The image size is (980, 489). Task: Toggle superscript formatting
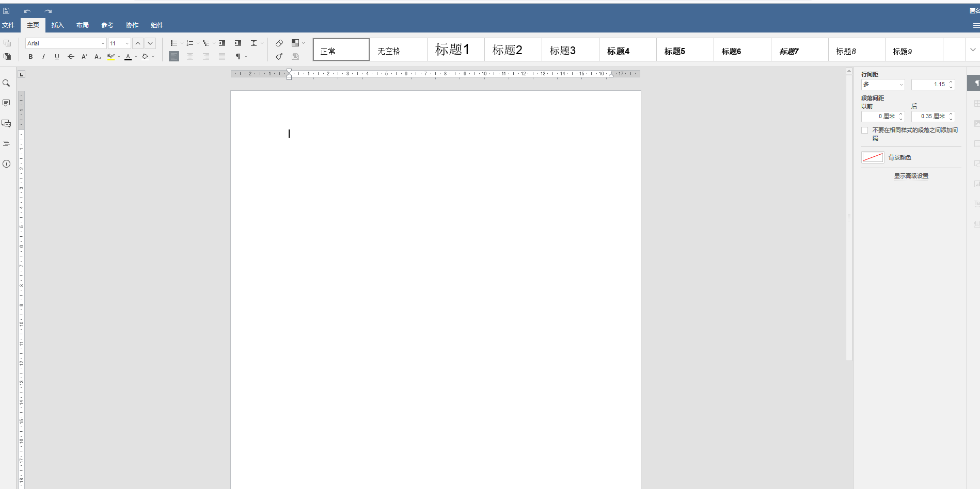(x=84, y=57)
